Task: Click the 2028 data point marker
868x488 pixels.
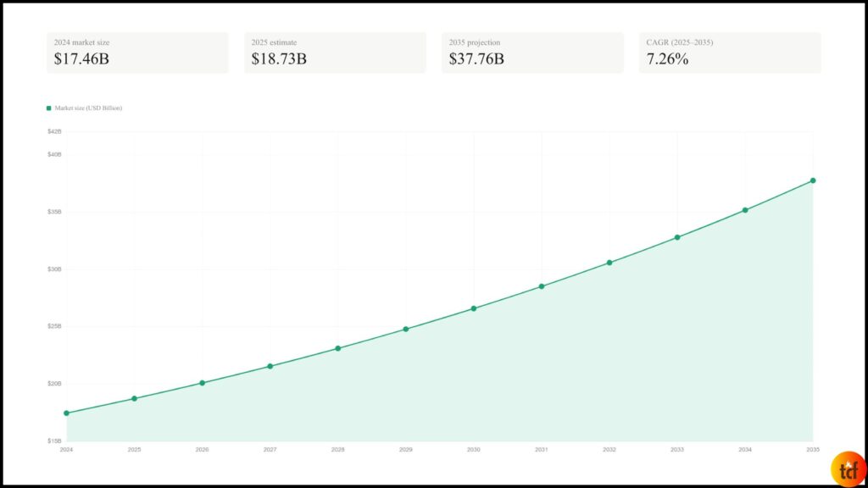Action: pos(337,348)
